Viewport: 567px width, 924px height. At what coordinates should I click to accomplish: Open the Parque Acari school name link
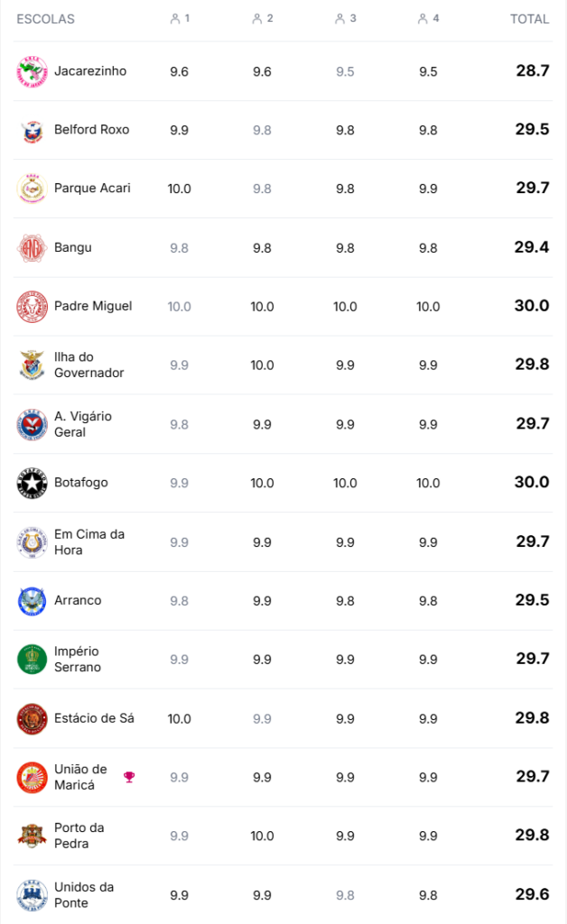(x=92, y=189)
